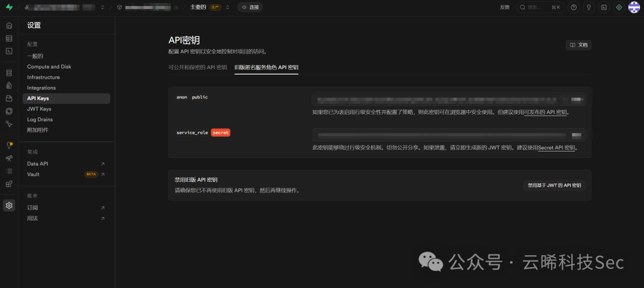Viewport: 644px width, 288px height.
Task: Open the Advisors lightbulb in sidebar
Action: (9, 145)
